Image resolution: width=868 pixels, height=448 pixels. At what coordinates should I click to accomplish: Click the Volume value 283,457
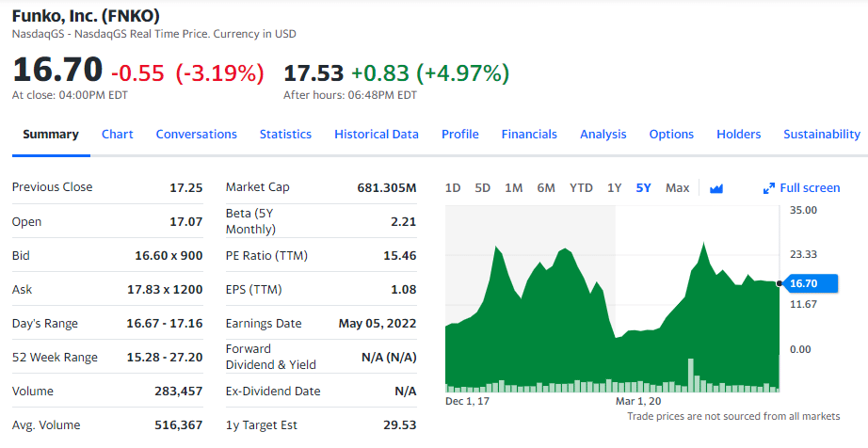pos(178,391)
